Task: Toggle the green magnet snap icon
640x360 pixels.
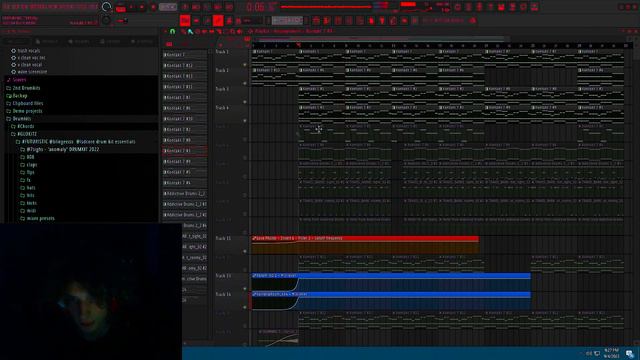Action: point(173,31)
